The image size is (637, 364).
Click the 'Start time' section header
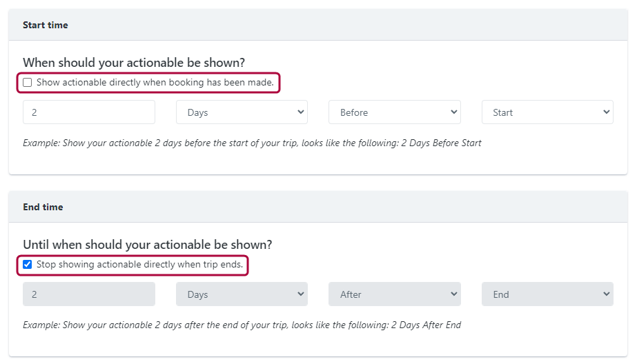point(46,25)
